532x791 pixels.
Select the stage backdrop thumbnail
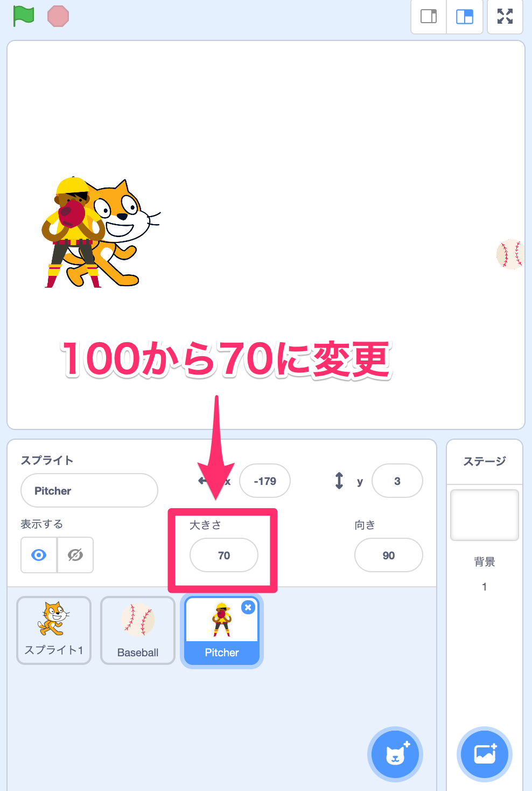point(485,515)
